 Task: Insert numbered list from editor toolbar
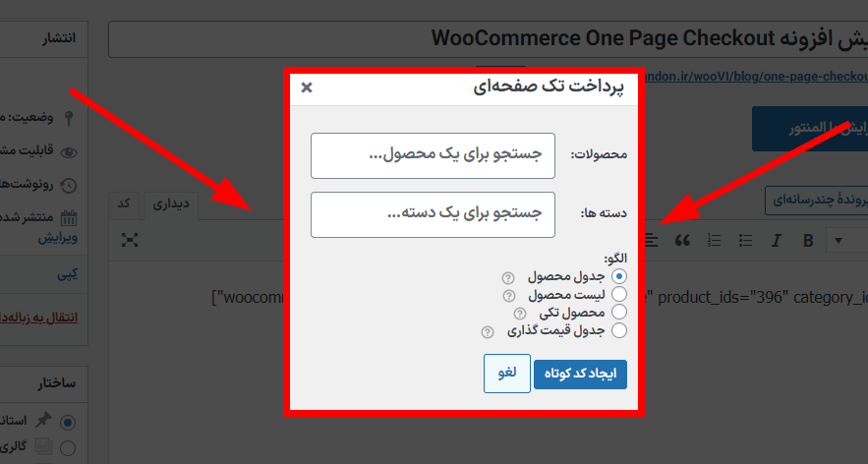pos(715,240)
